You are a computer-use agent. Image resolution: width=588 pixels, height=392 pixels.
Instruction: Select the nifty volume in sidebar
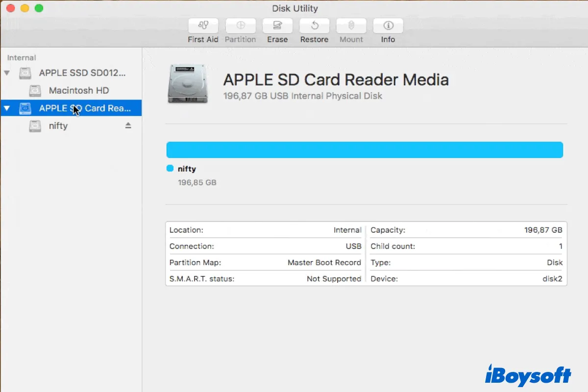tap(58, 126)
